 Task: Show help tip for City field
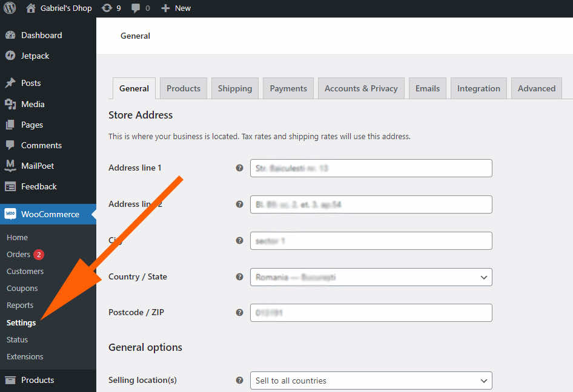click(239, 241)
